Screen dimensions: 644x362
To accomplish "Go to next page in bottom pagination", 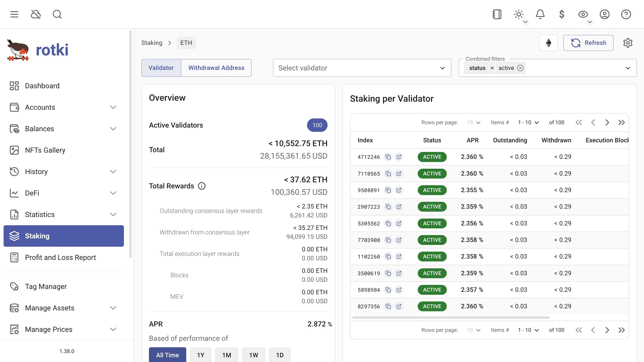I will coord(607,330).
